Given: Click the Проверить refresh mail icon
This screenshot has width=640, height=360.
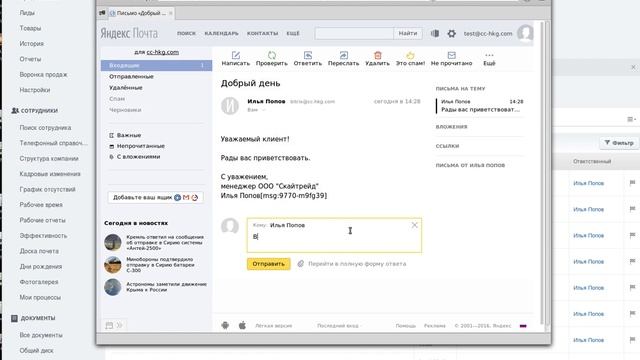Looking at the screenshot, I should click(271, 55).
